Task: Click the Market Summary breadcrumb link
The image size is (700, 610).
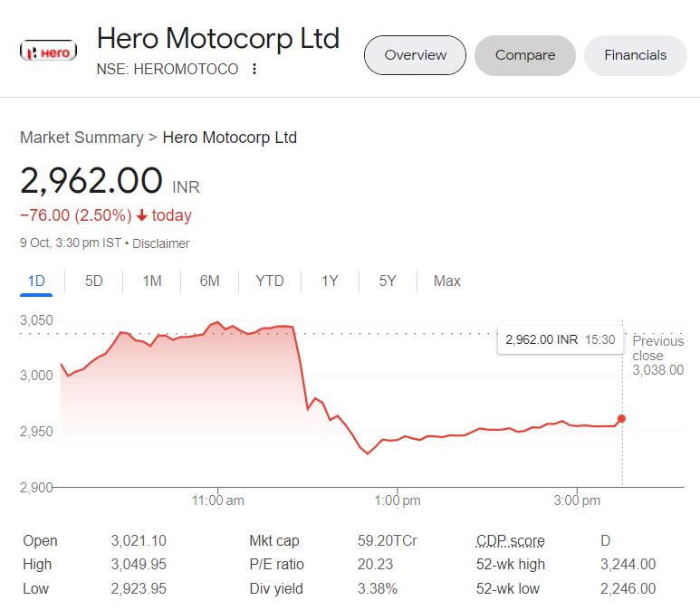Action: point(82,138)
